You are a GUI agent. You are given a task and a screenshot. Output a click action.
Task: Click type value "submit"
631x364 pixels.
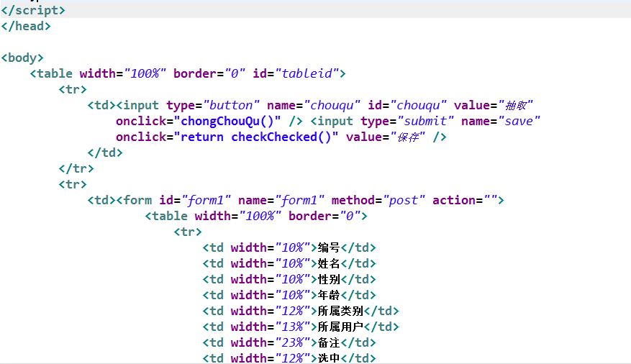pyautogui.click(x=426, y=121)
